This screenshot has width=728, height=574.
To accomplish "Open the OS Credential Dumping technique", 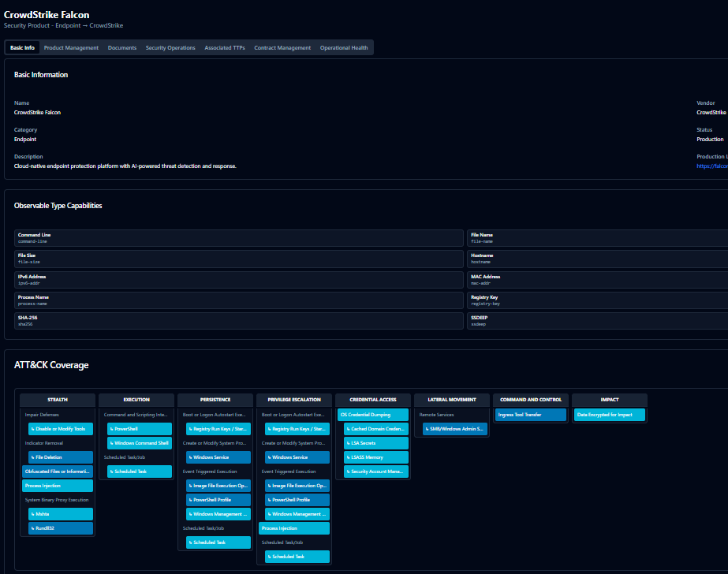I will pyautogui.click(x=373, y=415).
